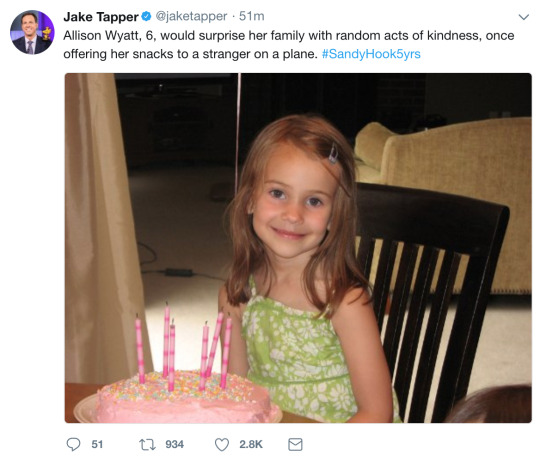Click the 51m timestamp
The image size is (540, 461).
pyautogui.click(x=251, y=16)
